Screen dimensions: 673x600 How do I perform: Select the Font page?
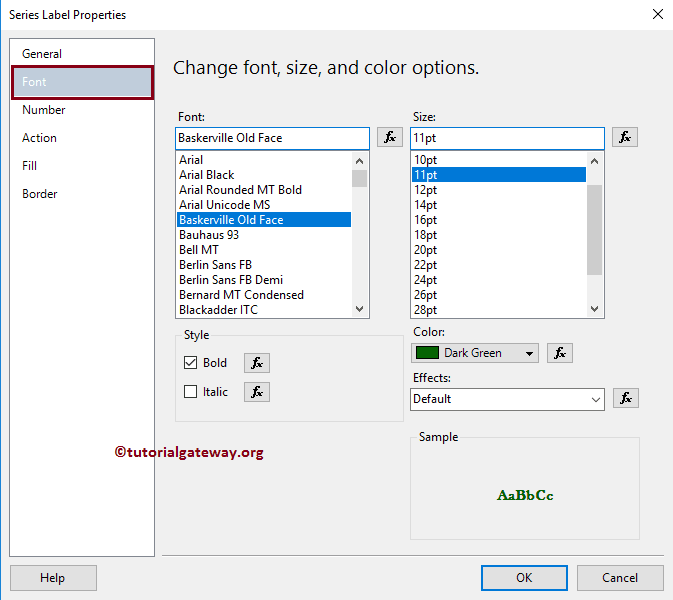82,82
